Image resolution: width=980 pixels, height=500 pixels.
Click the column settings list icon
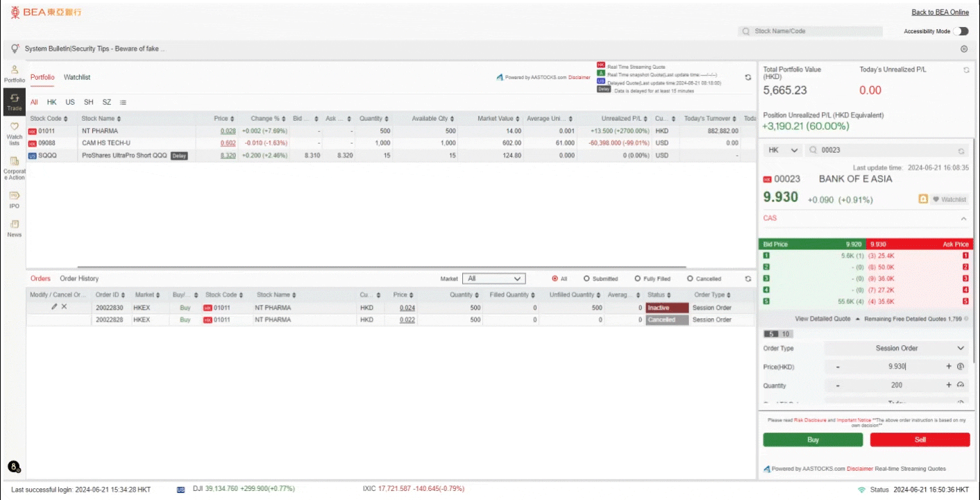point(123,102)
